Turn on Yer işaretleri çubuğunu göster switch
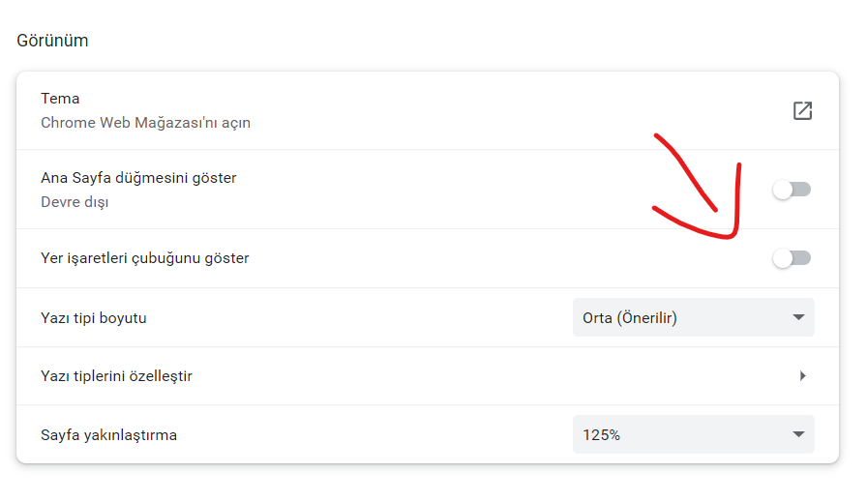 (x=792, y=258)
